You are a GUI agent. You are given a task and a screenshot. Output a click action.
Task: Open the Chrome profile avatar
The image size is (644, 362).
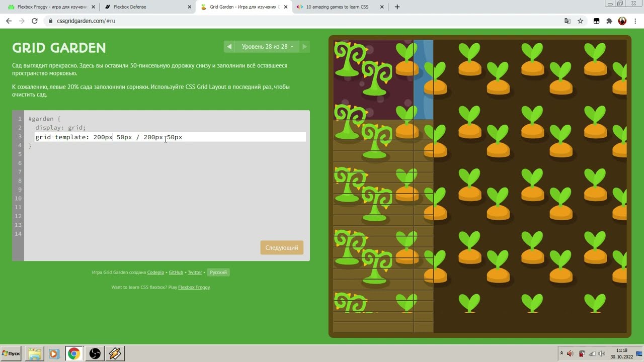tap(622, 21)
